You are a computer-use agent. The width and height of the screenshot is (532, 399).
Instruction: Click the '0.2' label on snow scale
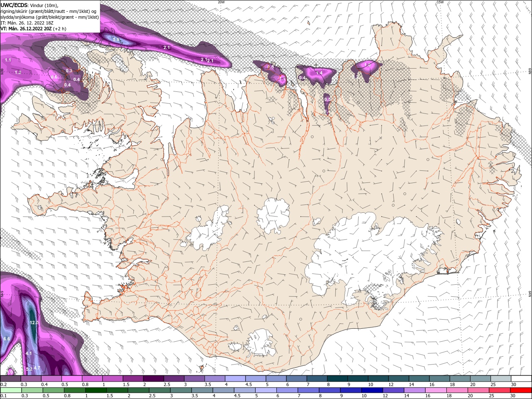[3, 384]
